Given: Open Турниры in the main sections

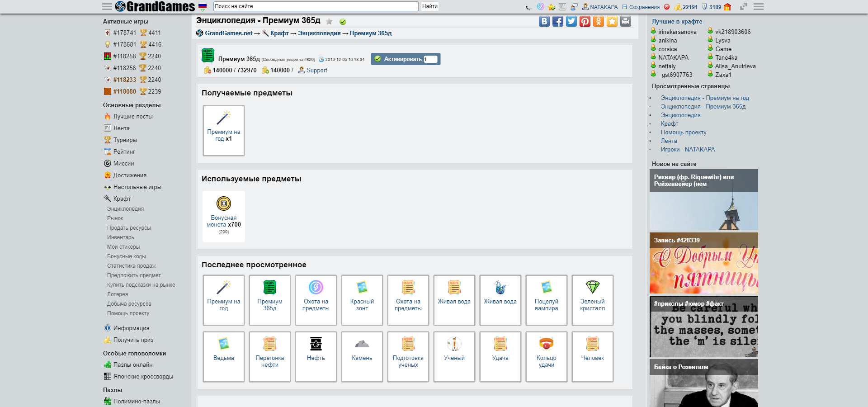Looking at the screenshot, I should pyautogui.click(x=125, y=140).
